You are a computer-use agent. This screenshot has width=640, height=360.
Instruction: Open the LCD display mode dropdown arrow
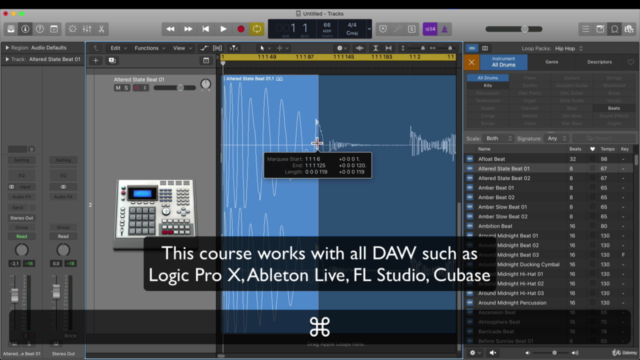pyautogui.click(x=369, y=29)
